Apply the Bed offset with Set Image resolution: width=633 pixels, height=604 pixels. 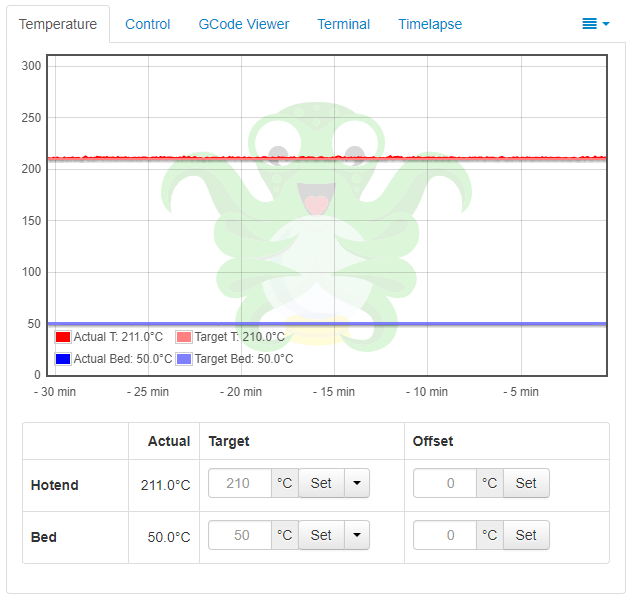[526, 536]
